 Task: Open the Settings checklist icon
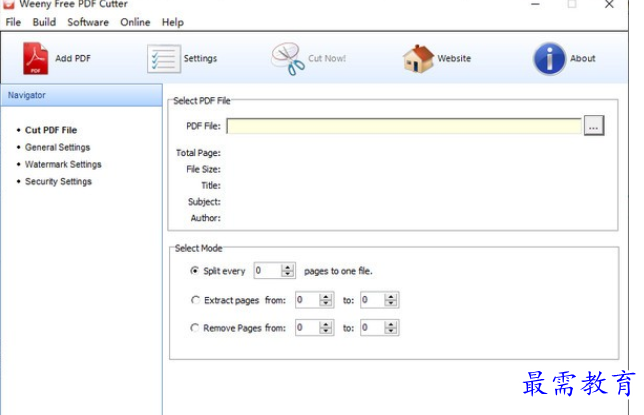tap(164, 59)
